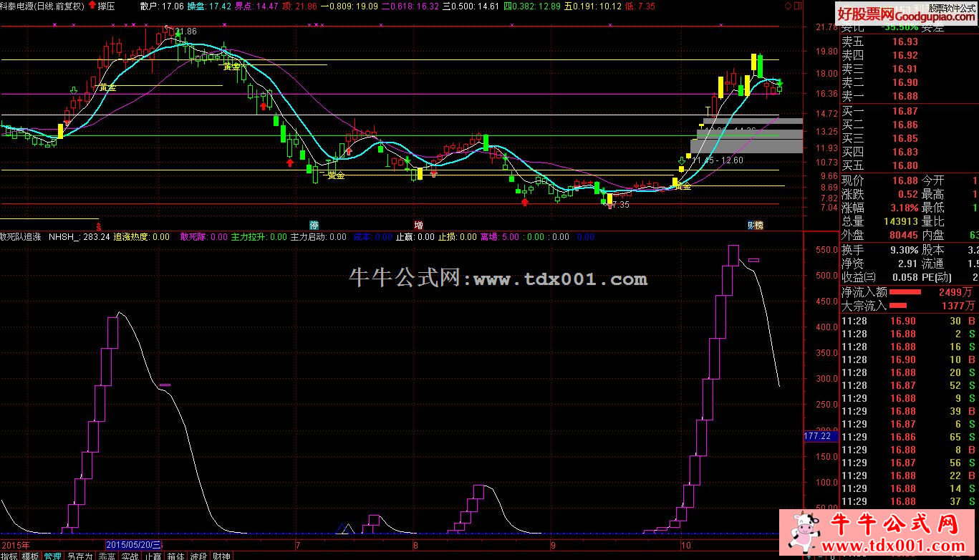Click the 低: 7.35 value
The height and width of the screenshot is (560, 979).
640,6
